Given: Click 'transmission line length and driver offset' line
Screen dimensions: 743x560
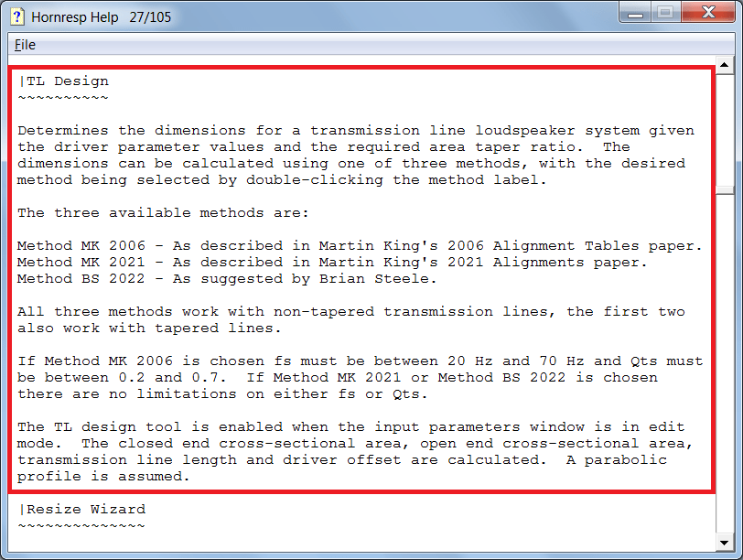Looking at the screenshot, I should [342, 460].
